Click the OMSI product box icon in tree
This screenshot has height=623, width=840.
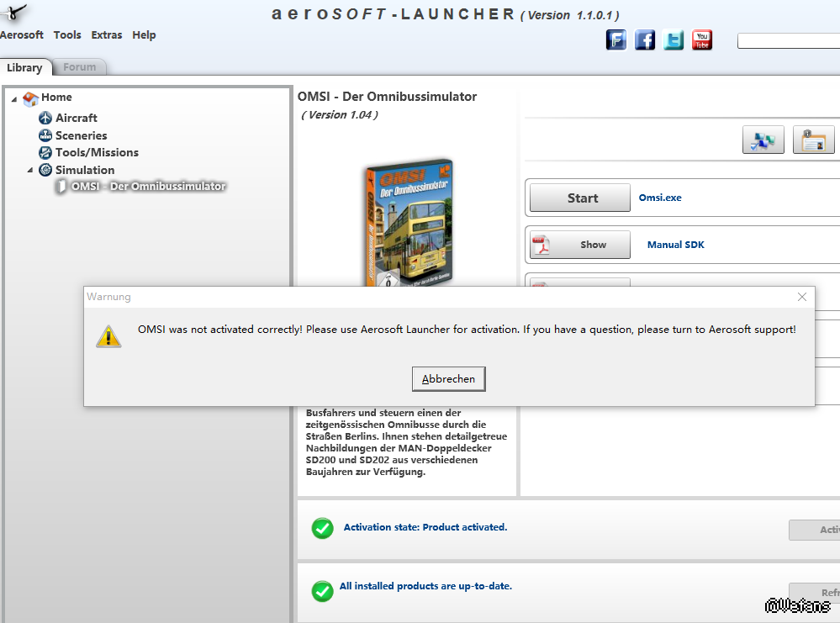coord(61,187)
